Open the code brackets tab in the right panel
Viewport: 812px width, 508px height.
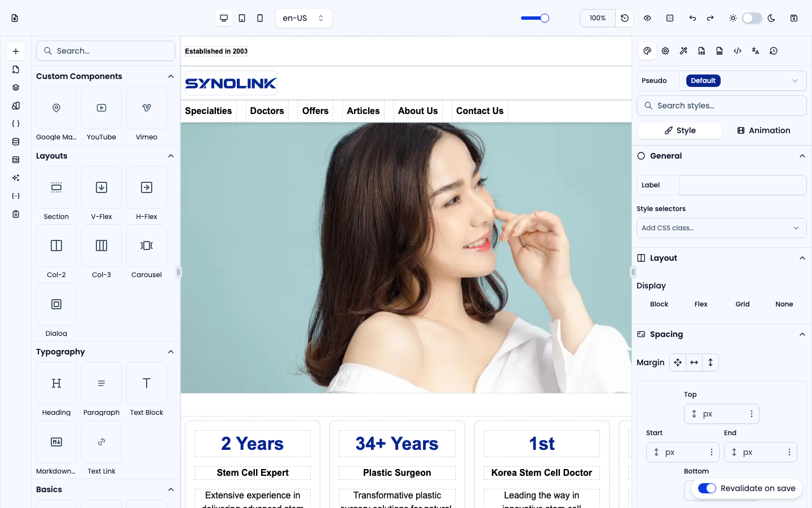pyautogui.click(x=738, y=51)
